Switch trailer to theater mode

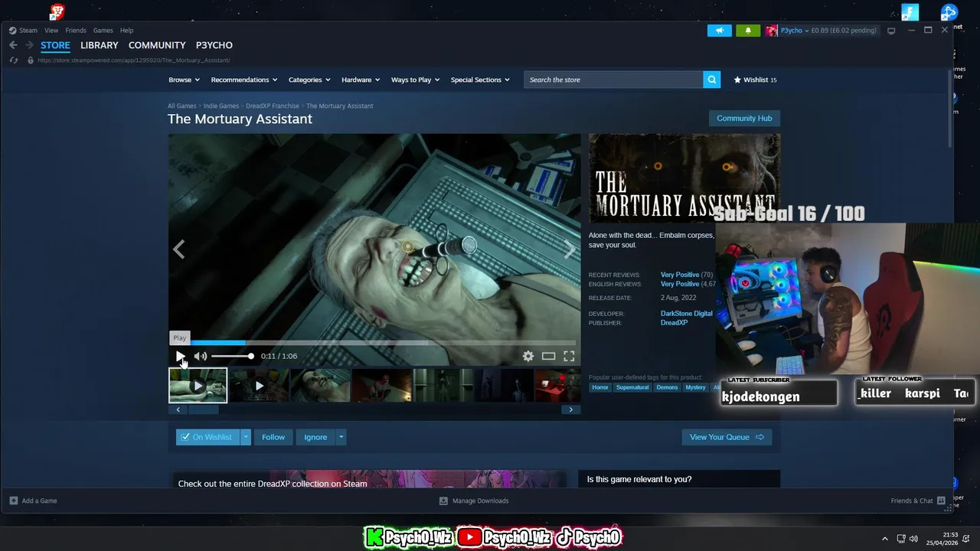tap(548, 356)
